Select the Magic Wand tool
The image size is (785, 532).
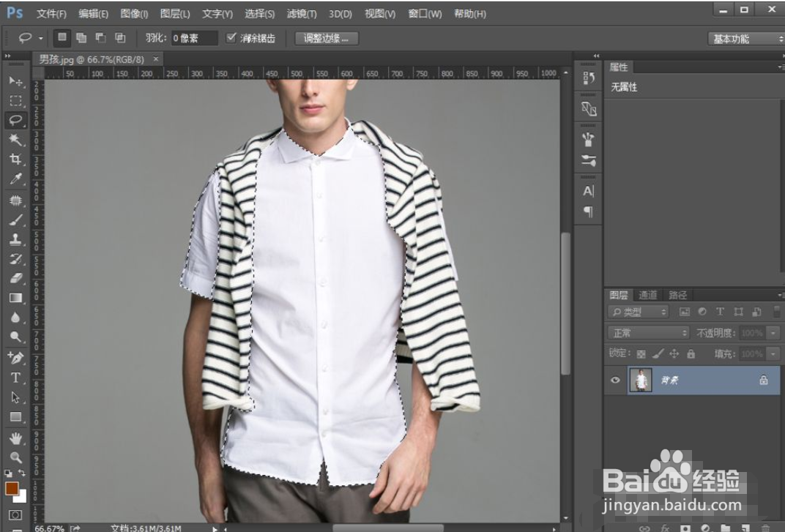point(15,140)
